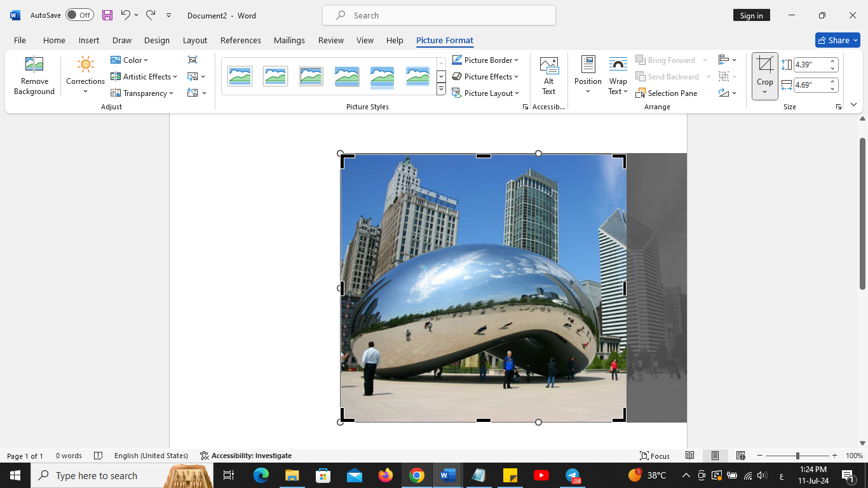Switch to the Home tab

54,40
